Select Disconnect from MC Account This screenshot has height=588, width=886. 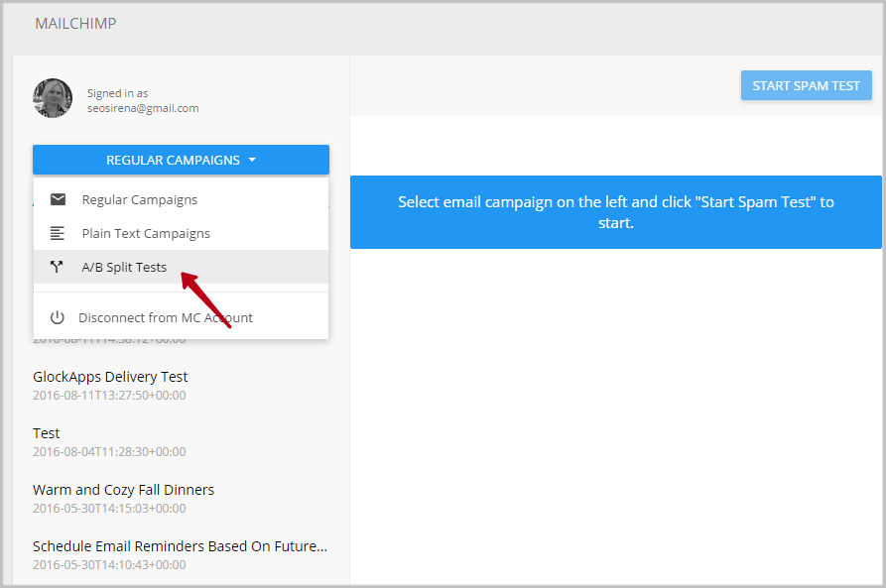coord(181,317)
